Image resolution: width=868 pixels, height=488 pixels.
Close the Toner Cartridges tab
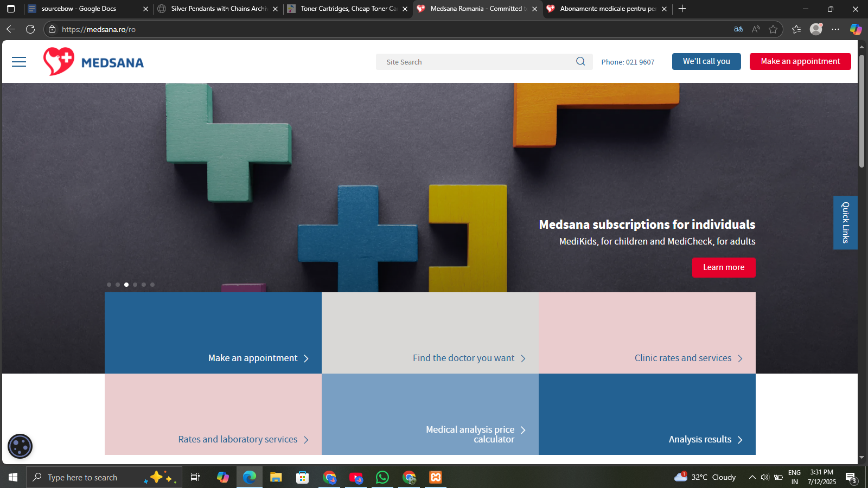click(x=405, y=9)
